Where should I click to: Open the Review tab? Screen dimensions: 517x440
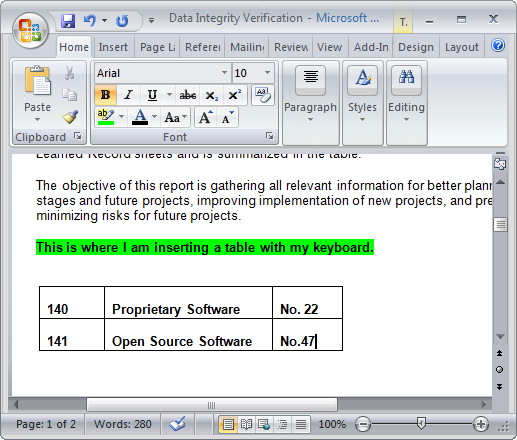click(x=291, y=47)
